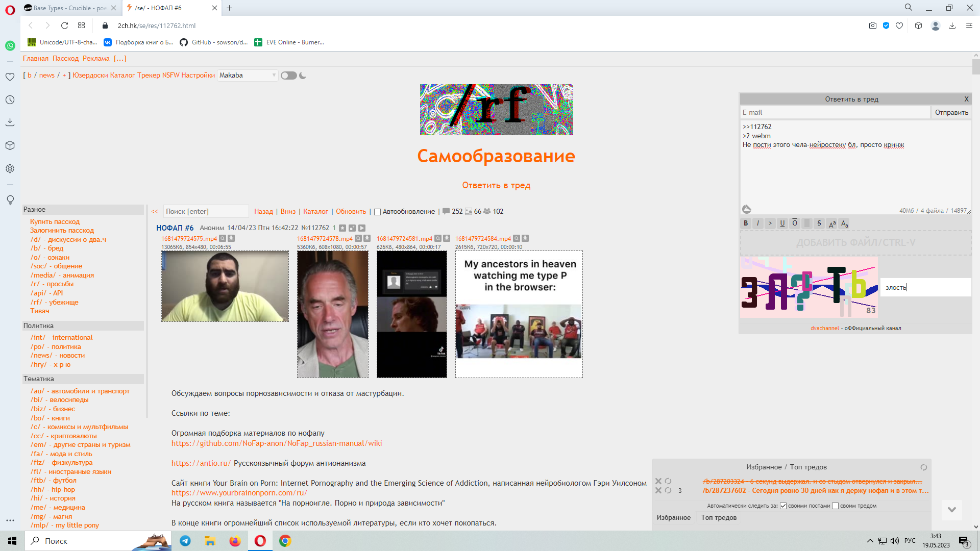The image size is (980, 551).
Task: Uncheck auto-follow 'своими постами'
Action: click(x=783, y=506)
